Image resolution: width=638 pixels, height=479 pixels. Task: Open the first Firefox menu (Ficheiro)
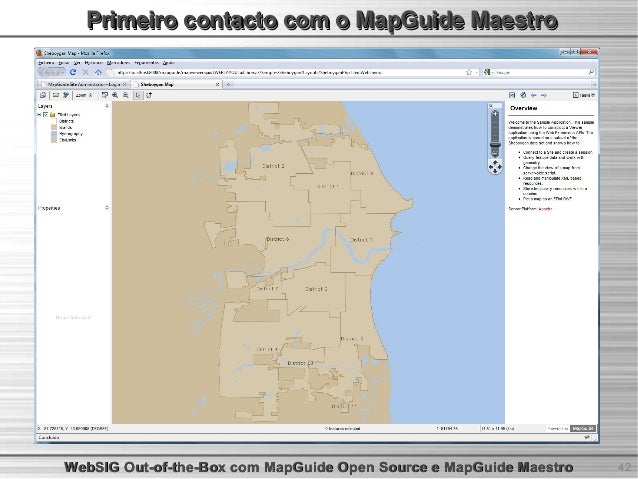coord(46,63)
